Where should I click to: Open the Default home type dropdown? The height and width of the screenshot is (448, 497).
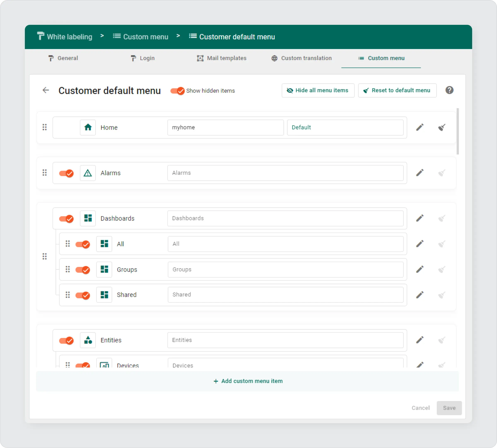(345, 127)
